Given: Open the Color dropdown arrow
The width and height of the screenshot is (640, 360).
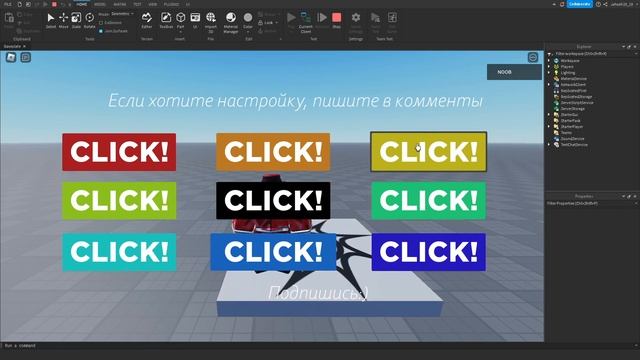Looking at the screenshot, I should [248, 31].
